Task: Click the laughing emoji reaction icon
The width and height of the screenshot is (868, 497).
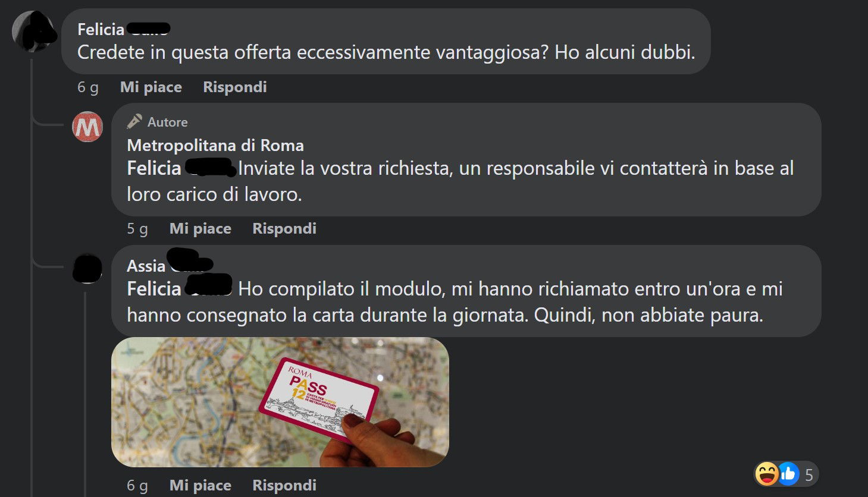Action: pos(767,474)
